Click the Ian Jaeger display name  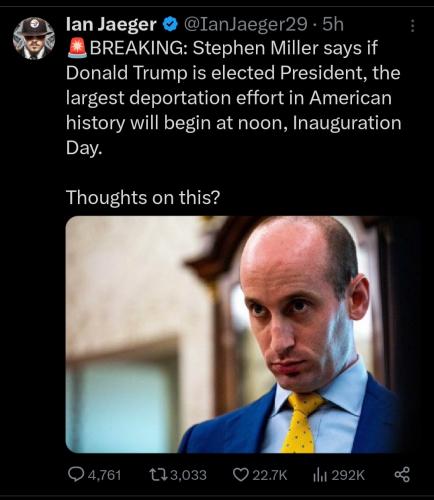[111, 24]
